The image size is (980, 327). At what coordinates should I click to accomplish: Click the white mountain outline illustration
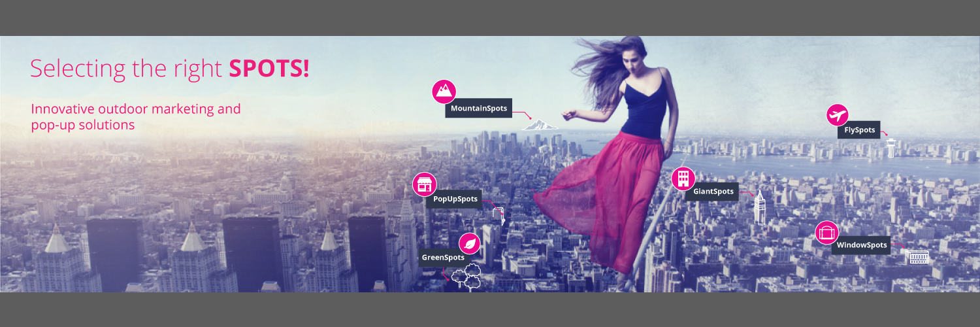click(x=539, y=124)
